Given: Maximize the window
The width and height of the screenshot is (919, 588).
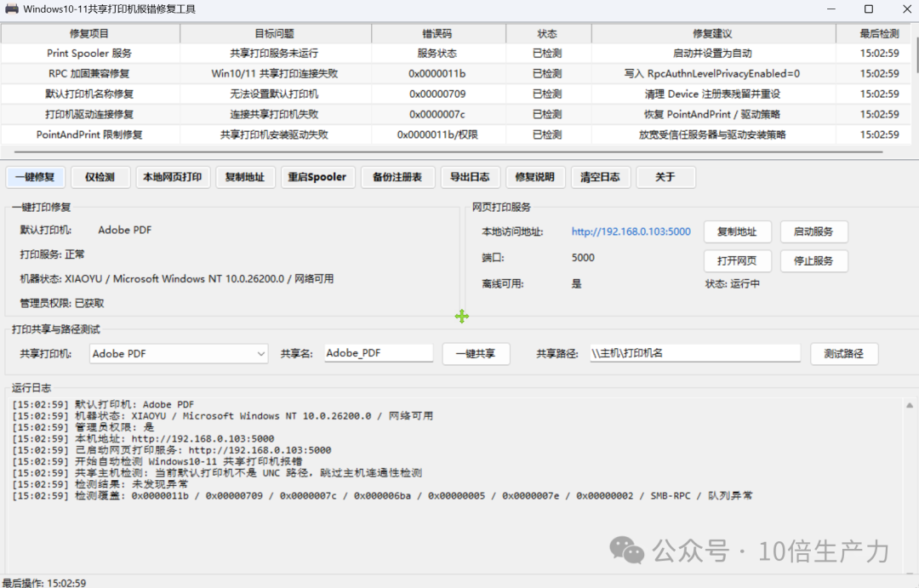Looking at the screenshot, I should click(x=869, y=9).
